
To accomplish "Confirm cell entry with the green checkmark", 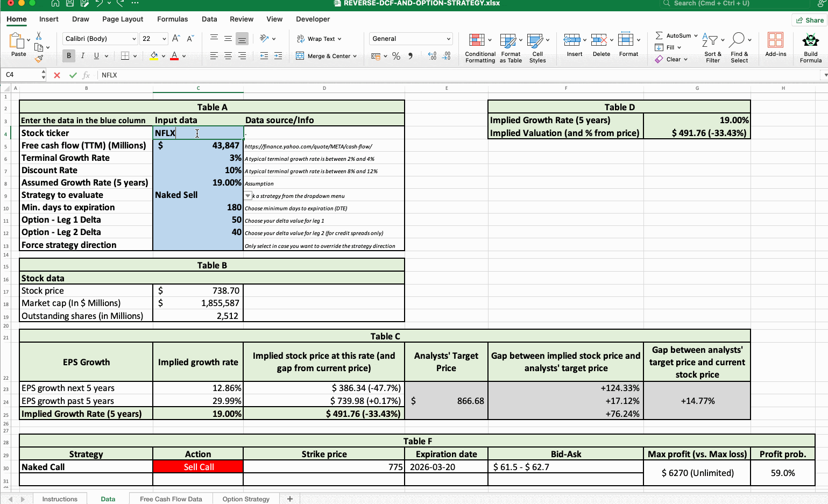I will tap(73, 75).
